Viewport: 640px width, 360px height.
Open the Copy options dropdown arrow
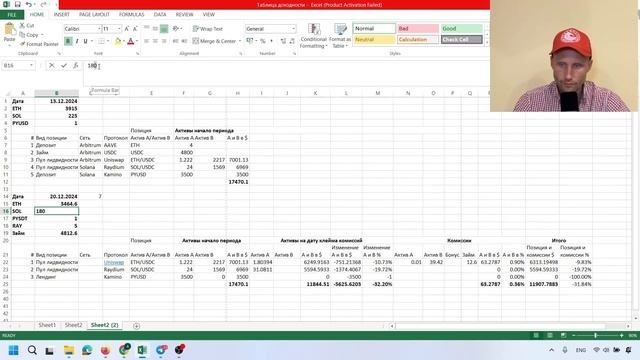click(x=42, y=35)
